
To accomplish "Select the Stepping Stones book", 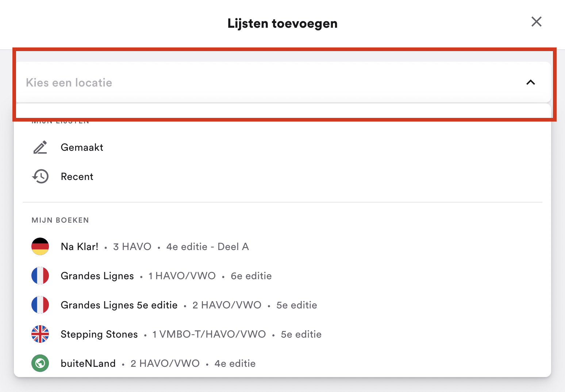I will point(282,334).
